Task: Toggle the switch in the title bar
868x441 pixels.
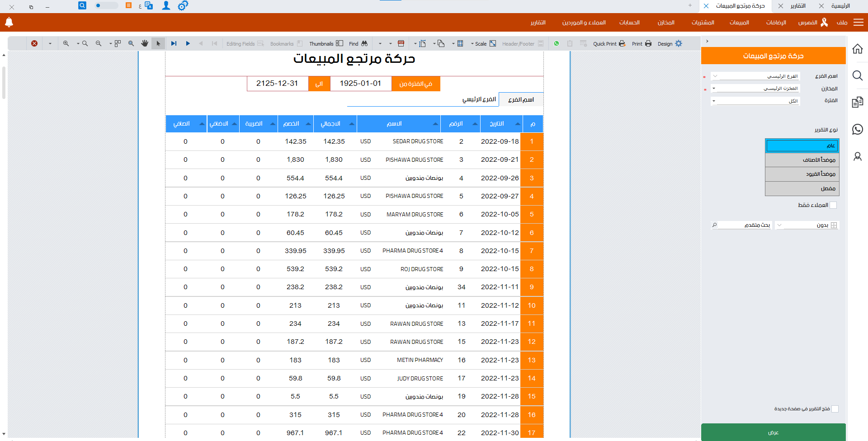Action: click(105, 5)
